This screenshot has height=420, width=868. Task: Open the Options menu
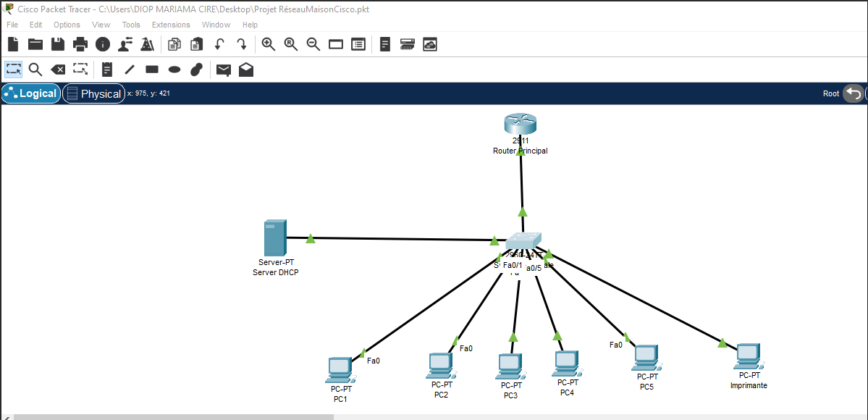(67, 25)
